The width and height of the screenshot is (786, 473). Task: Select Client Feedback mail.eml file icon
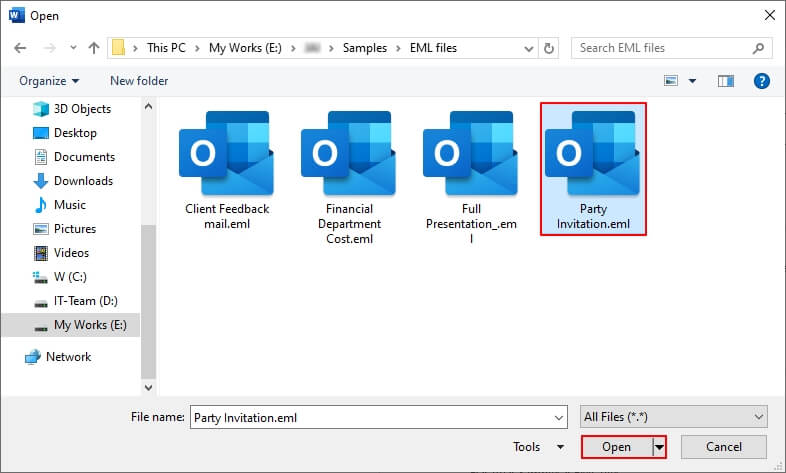click(227, 153)
